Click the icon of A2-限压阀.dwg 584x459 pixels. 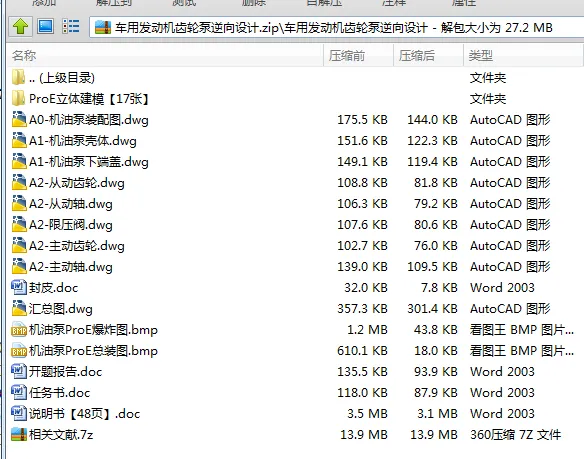[x=19, y=225]
